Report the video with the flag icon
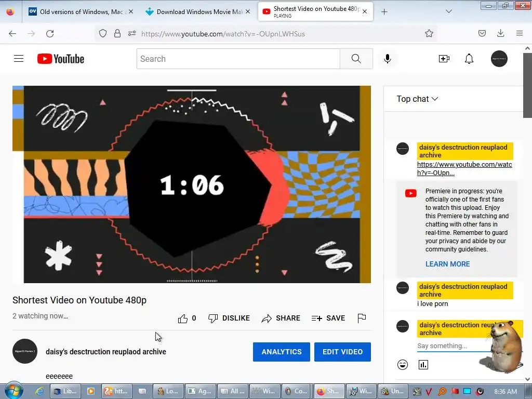 tap(362, 318)
